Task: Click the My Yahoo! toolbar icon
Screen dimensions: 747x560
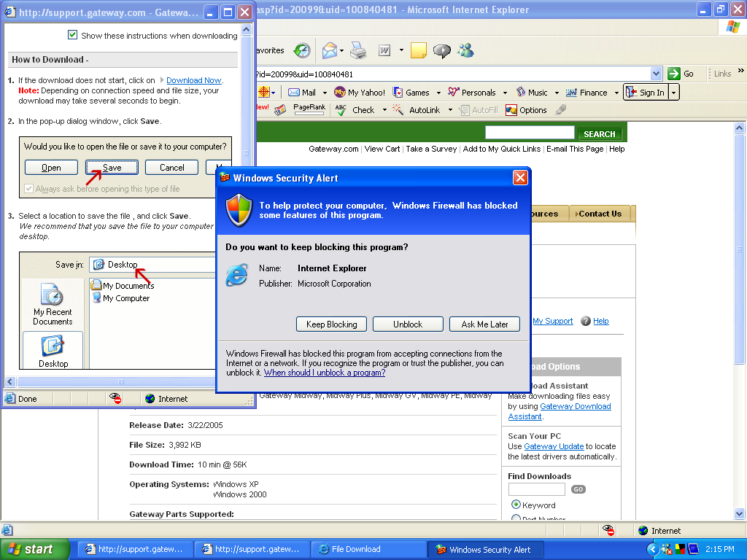Action: point(339,93)
